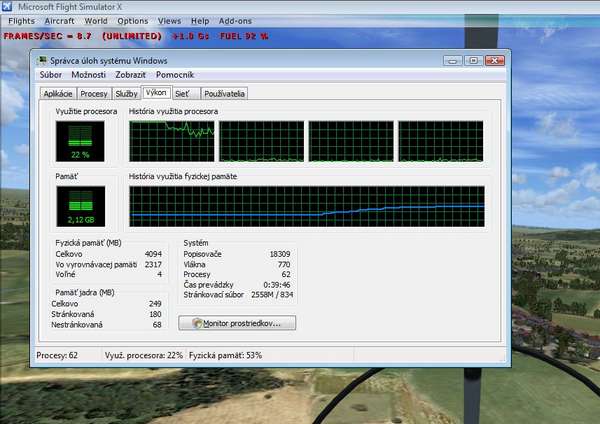Click the Vlákna value 770

[284, 264]
